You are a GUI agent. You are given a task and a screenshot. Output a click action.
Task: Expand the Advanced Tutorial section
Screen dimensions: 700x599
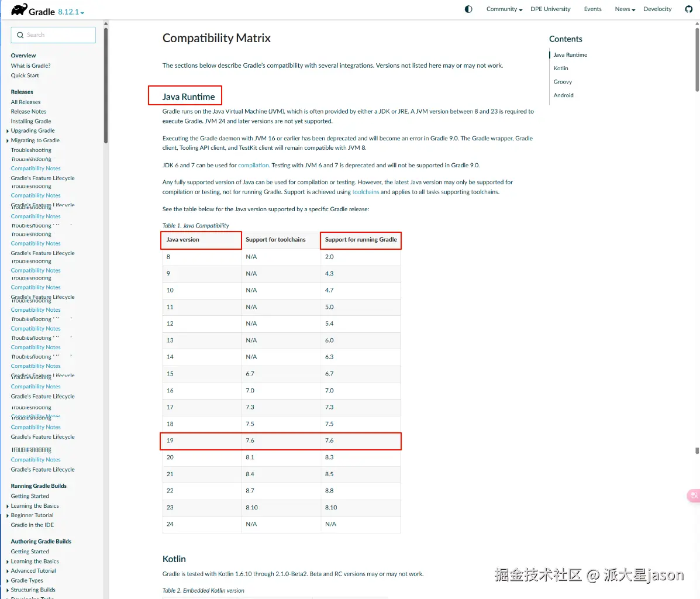pos(8,571)
